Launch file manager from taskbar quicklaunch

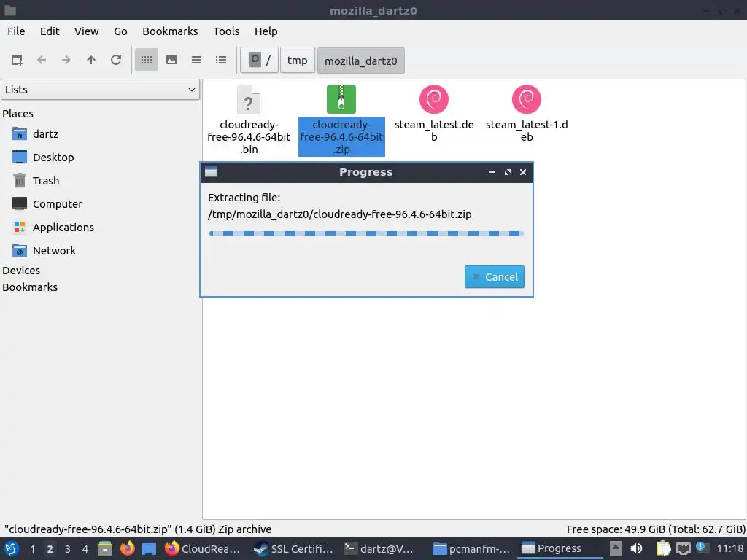[x=105, y=548]
